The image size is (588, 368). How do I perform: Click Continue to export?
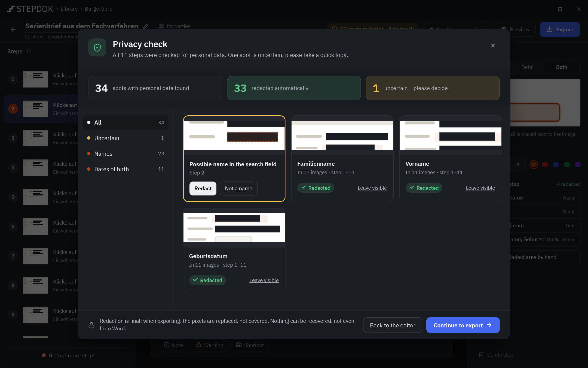tap(463, 325)
